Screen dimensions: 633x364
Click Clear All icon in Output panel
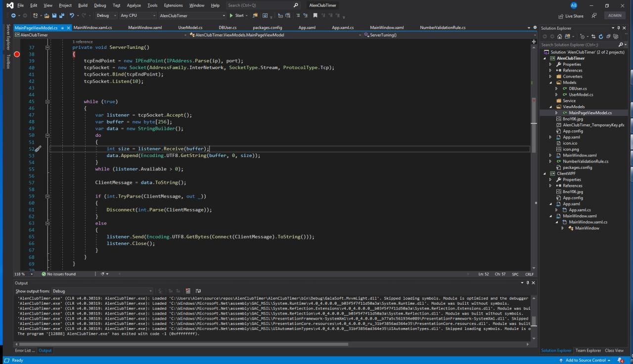pyautogui.click(x=188, y=291)
